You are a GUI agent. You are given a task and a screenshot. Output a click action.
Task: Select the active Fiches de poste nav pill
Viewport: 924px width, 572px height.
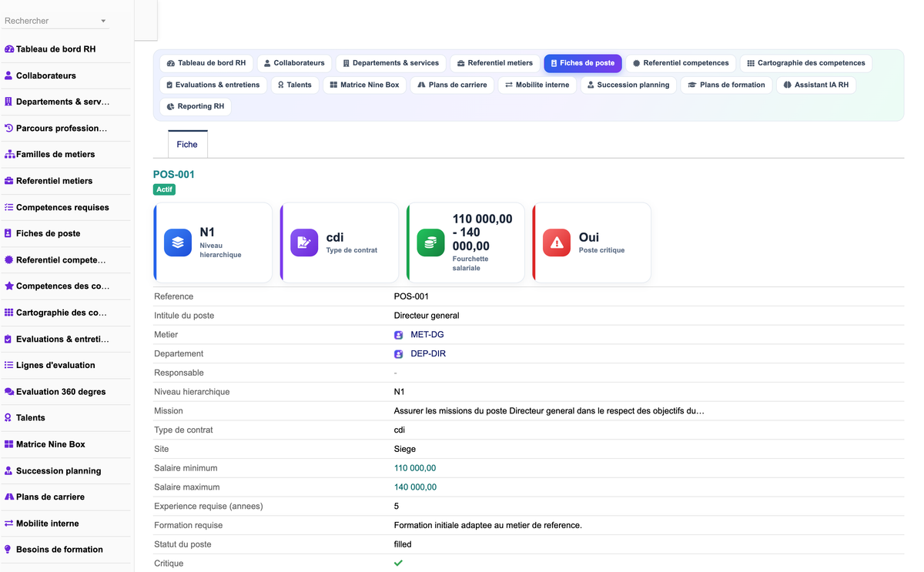582,63
